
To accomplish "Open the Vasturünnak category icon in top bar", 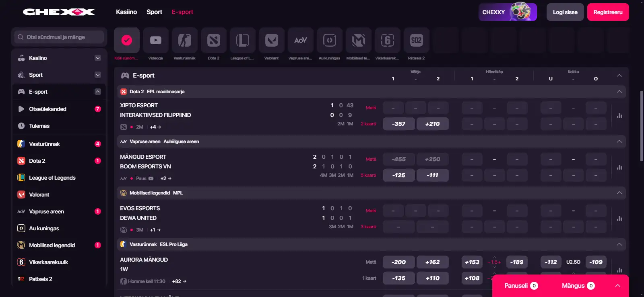I will [x=185, y=40].
